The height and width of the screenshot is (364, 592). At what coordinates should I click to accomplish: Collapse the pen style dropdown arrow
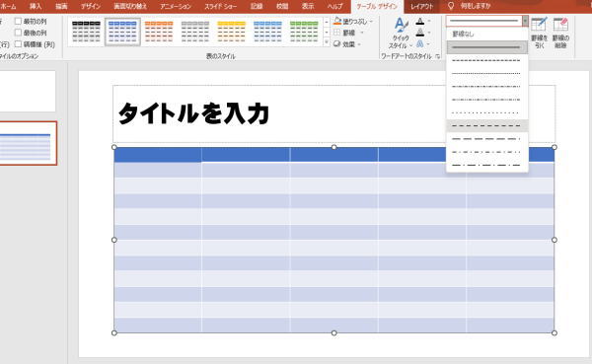525,21
